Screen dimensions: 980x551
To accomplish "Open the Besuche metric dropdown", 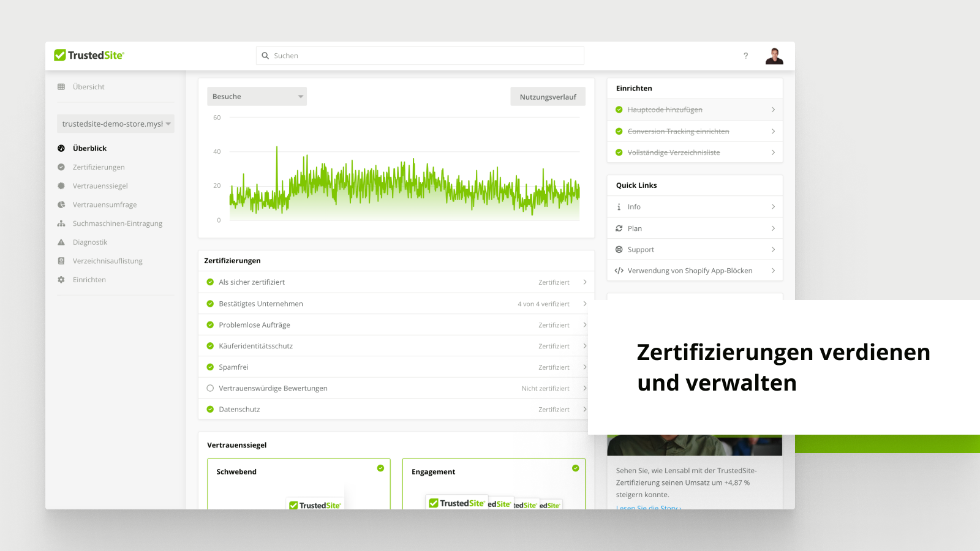I will [x=257, y=97].
